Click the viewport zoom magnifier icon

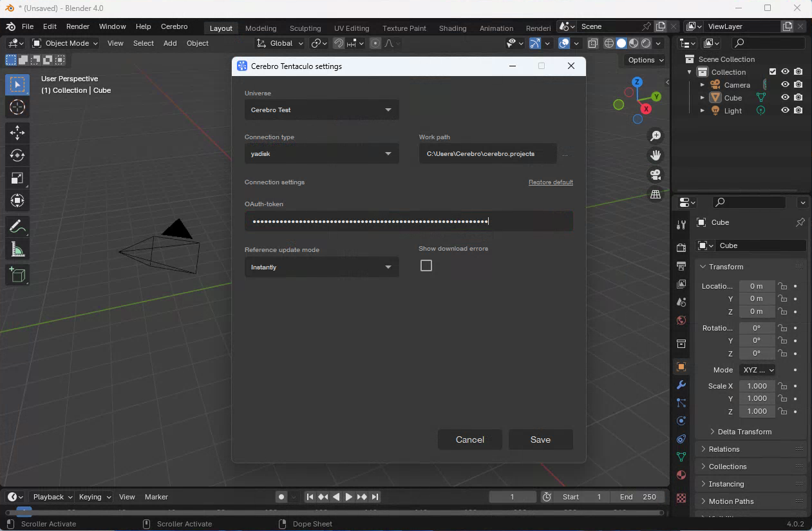click(x=656, y=136)
